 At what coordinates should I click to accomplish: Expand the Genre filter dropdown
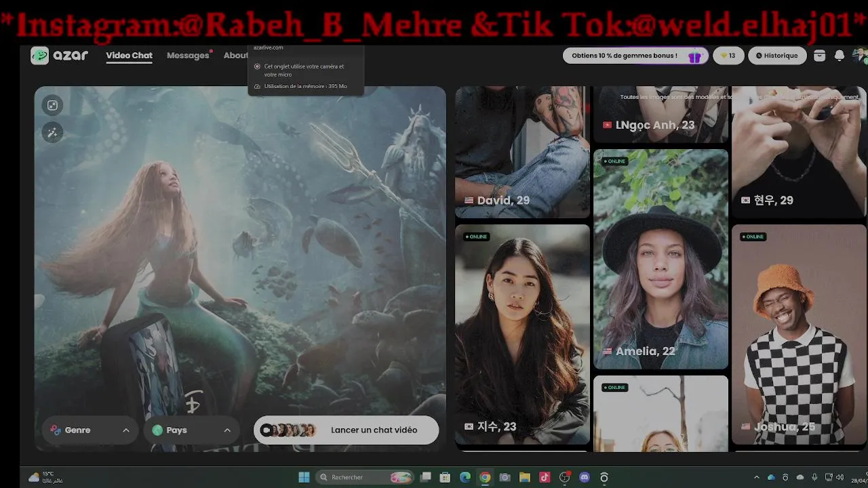(x=90, y=430)
